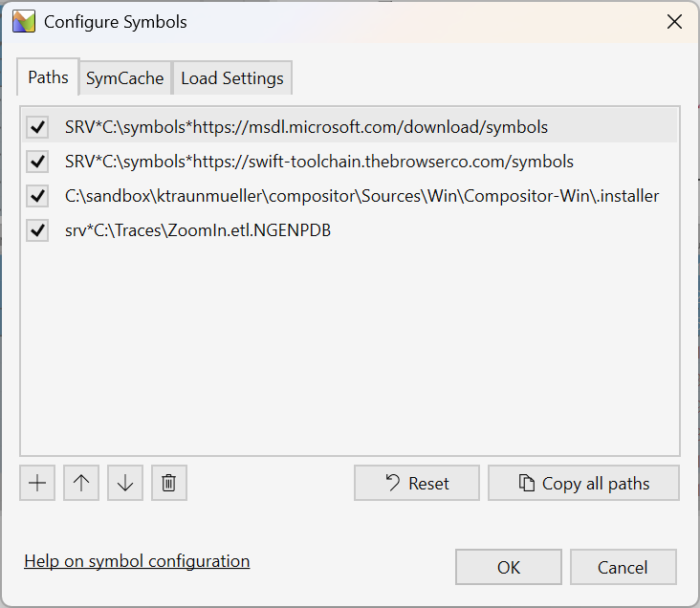Uncheck the msdl.microsoft.com symbols path
700x608 pixels.
click(x=37, y=126)
